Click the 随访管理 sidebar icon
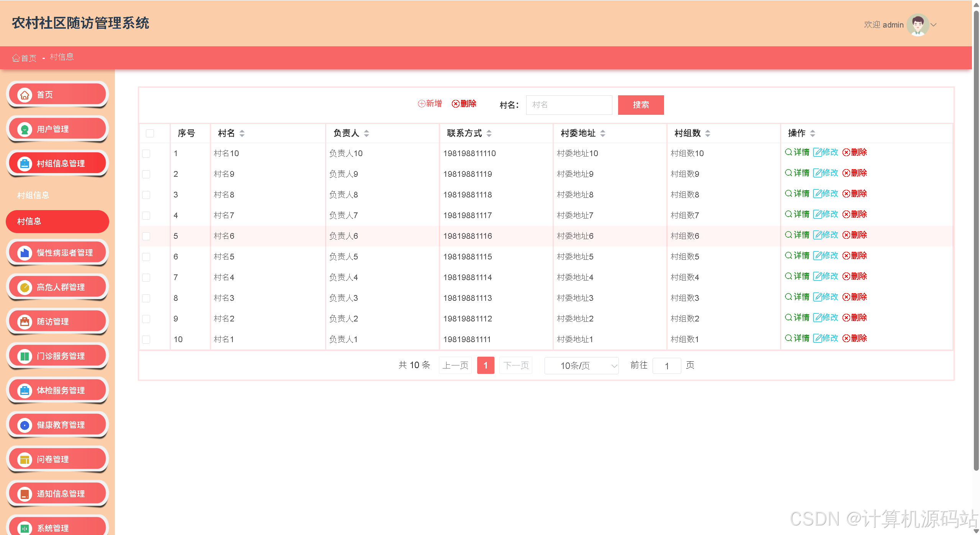This screenshot has width=980, height=535. pos(25,322)
